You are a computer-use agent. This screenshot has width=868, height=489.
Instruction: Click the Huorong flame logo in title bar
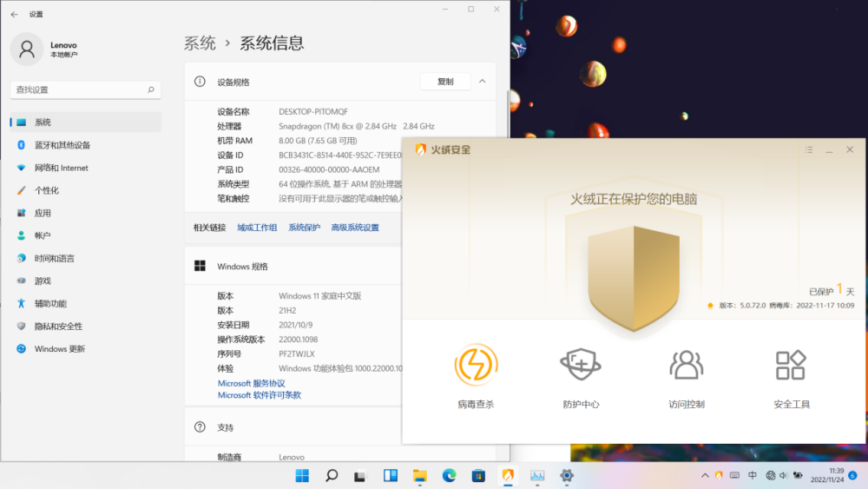(421, 149)
